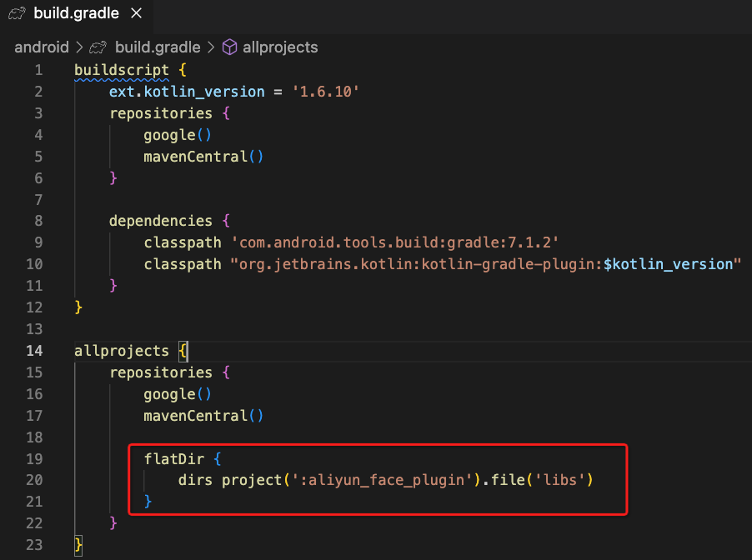Click the allprojects symbol icon in breadcrumb
Screen dimensions: 752x560
click(229, 47)
